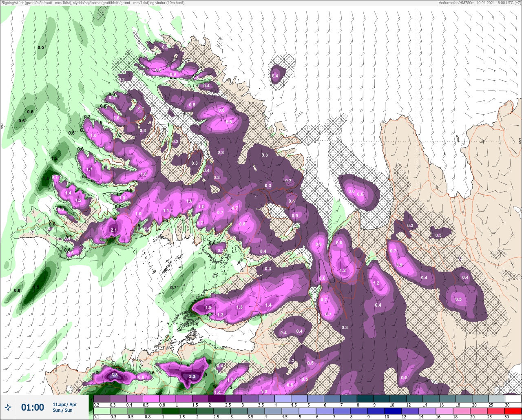Select the dark teal snow swatch starting at 8
This screenshot has width=522, height=420.
click(x=365, y=398)
